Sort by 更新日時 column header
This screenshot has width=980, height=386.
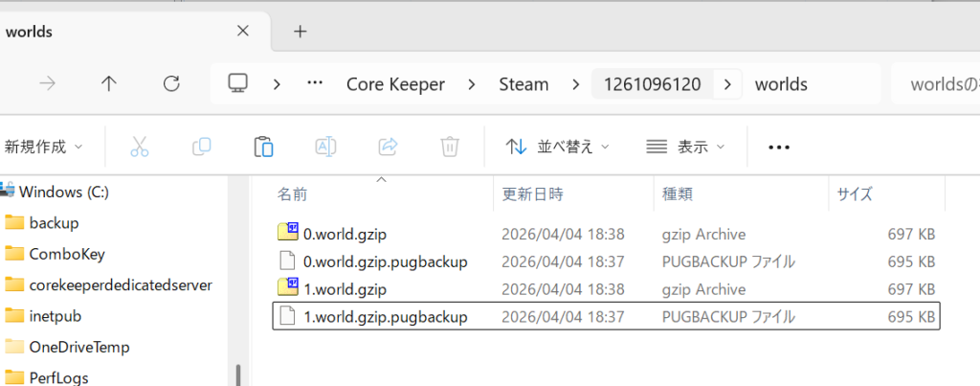click(533, 194)
